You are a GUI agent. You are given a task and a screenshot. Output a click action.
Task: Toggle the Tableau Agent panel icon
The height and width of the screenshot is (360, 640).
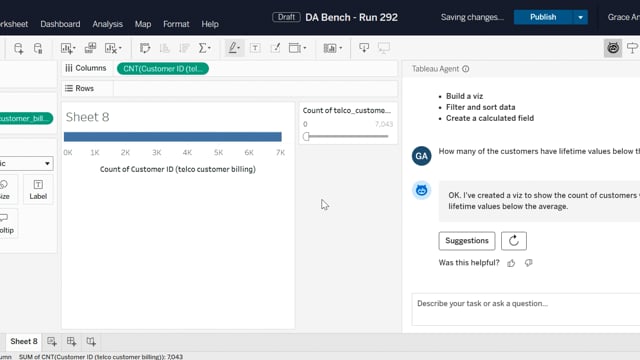click(613, 48)
